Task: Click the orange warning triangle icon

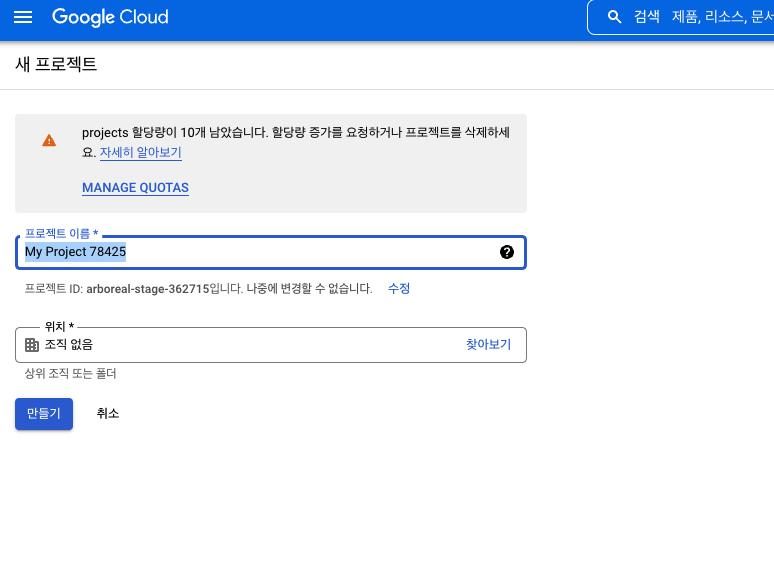Action: [49, 141]
